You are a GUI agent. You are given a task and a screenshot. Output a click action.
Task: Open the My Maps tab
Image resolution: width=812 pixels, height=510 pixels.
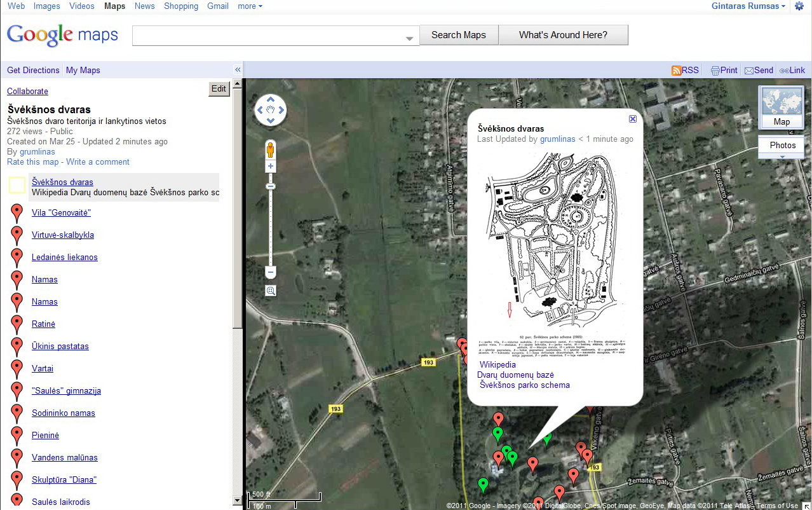coord(83,71)
